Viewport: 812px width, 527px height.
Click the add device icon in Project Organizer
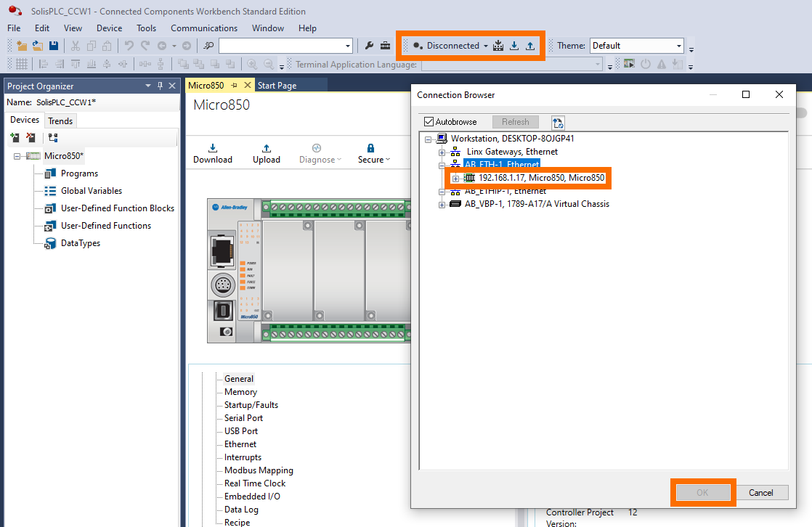(15, 137)
